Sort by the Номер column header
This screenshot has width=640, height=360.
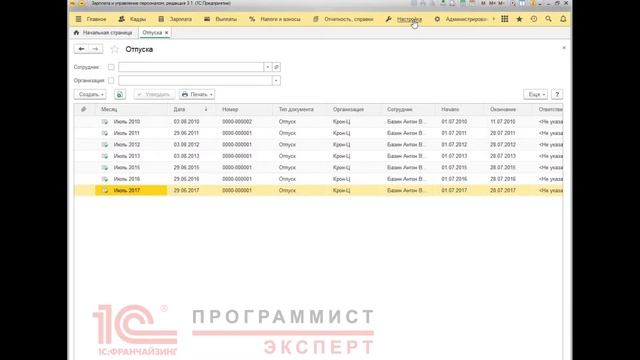(244, 109)
